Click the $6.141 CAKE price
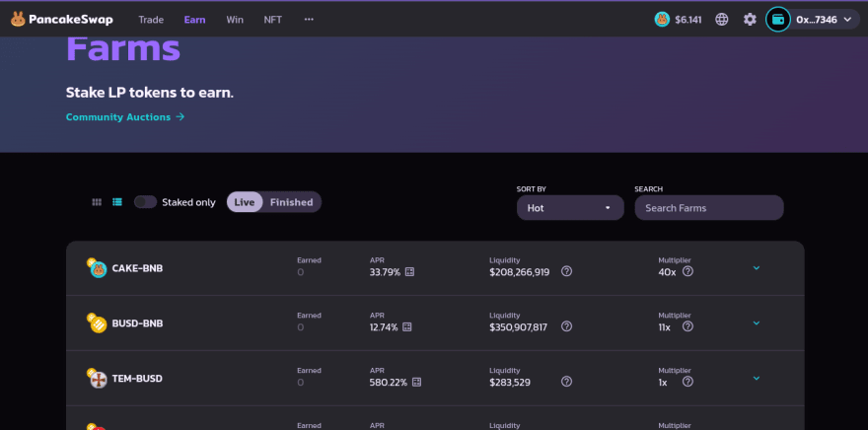Screen dimensions: 868x430 (688, 20)
